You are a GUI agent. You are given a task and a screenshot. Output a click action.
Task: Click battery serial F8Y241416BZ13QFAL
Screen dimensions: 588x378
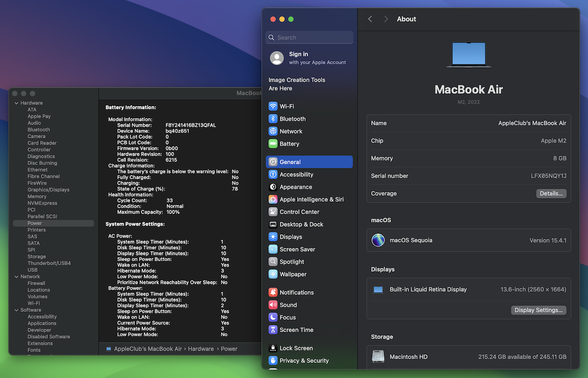[x=191, y=125]
